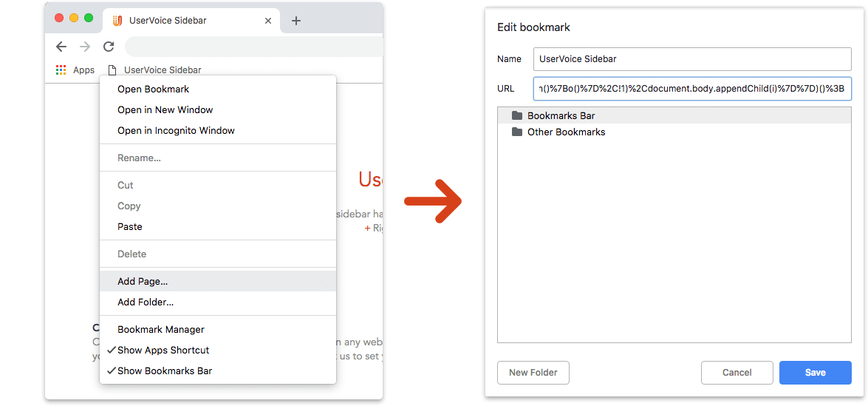Toggle Show Apps Shortcut option
Image resolution: width=868 pixels, height=406 pixels.
pos(163,350)
